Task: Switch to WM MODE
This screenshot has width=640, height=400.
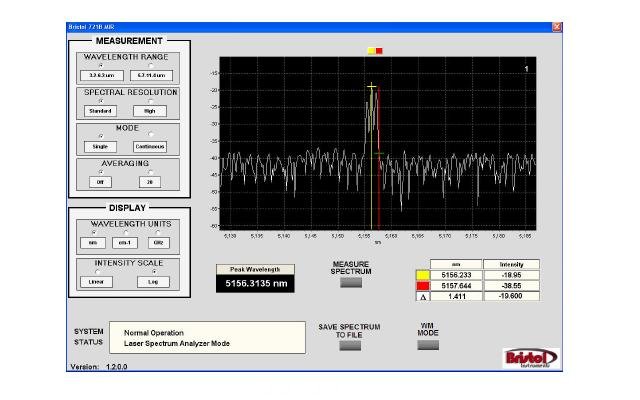Action: coord(428,345)
